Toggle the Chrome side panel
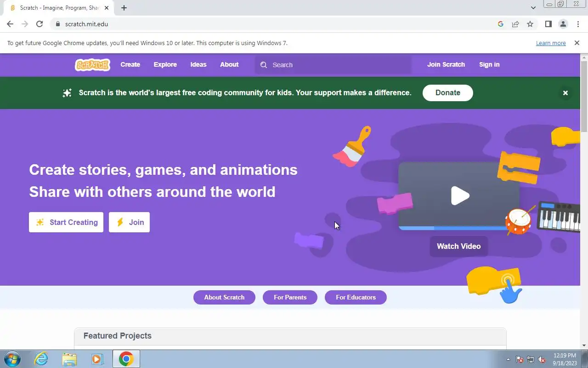This screenshot has width=588, height=368. (x=548, y=24)
